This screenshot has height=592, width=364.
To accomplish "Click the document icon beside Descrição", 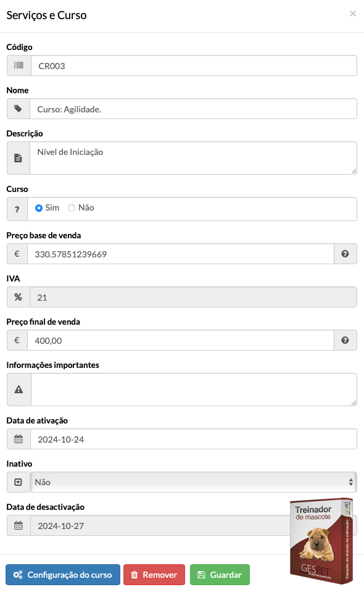I will click(18, 158).
